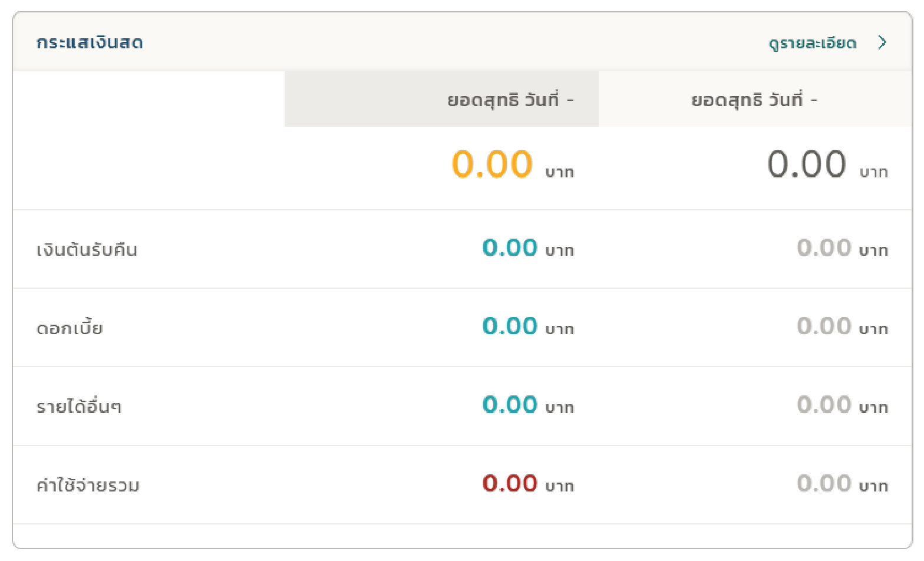The image size is (924, 561).
Task: Click gray 0.00 value for เงินต้นรับคืน
Action: (x=824, y=248)
